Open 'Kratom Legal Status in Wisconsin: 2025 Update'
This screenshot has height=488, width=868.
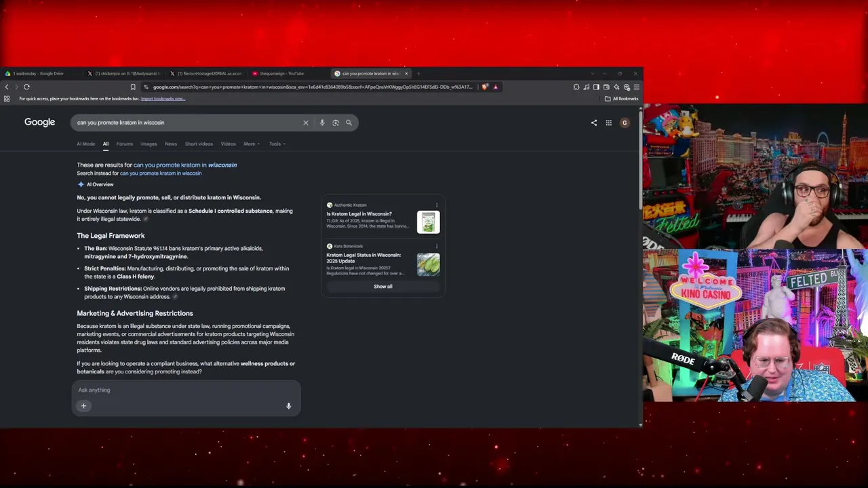[363, 258]
